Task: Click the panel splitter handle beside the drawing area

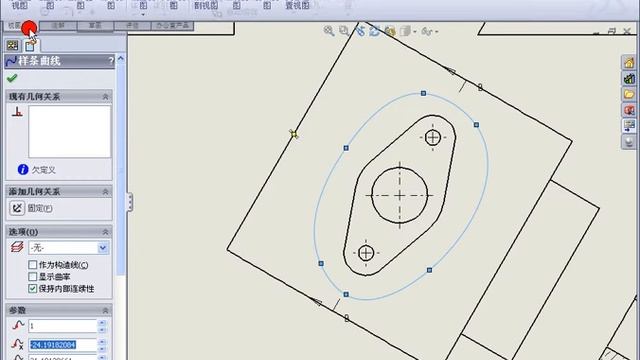Action: pyautogui.click(x=129, y=202)
